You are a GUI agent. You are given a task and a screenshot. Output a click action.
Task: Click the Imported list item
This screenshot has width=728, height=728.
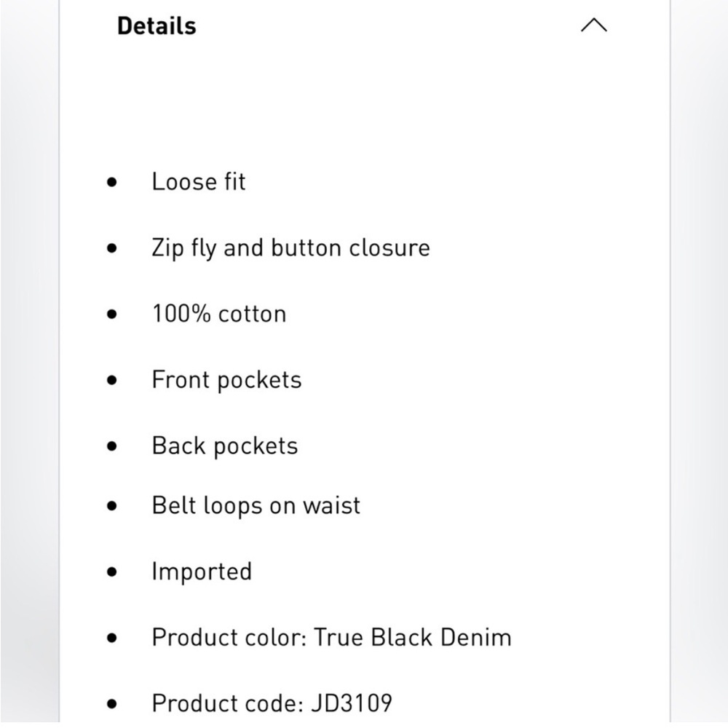pyautogui.click(x=202, y=571)
